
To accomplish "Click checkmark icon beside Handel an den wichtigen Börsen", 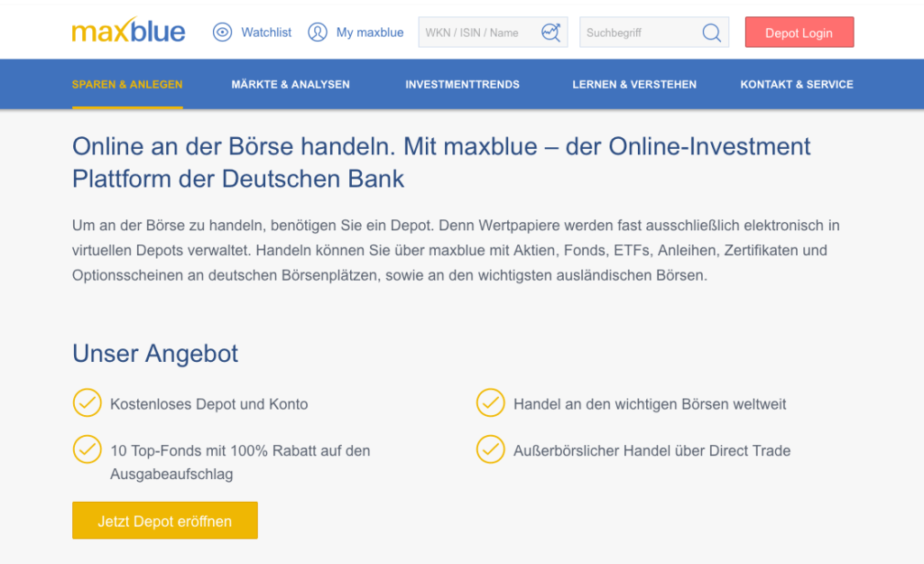I will [x=490, y=402].
